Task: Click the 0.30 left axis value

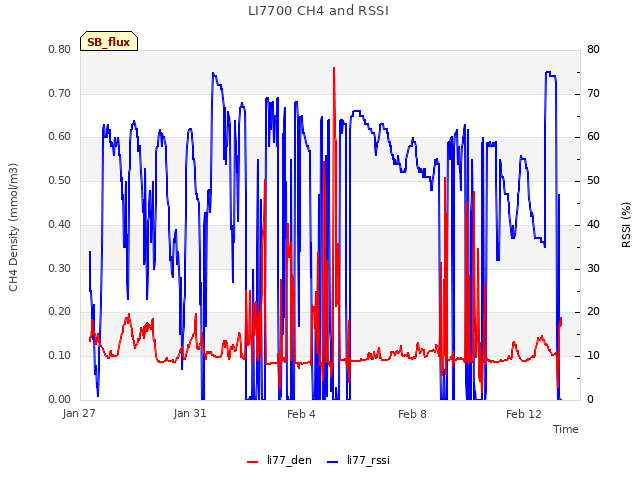Action: tap(60, 268)
